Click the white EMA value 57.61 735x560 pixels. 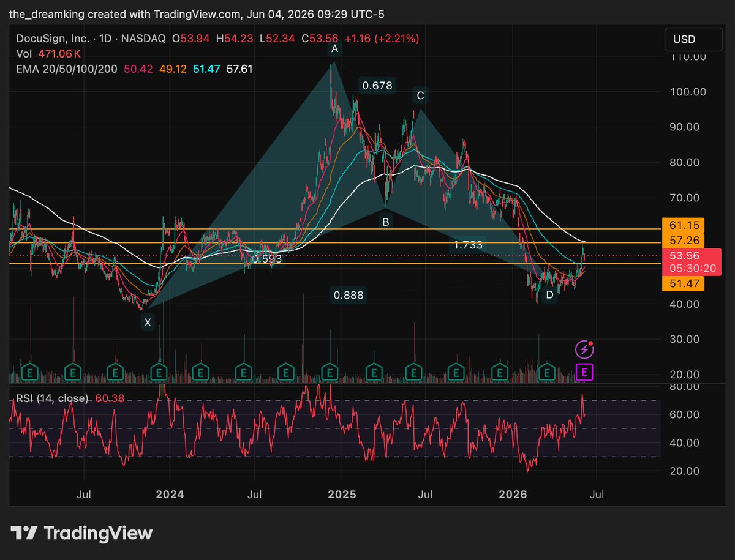239,69
